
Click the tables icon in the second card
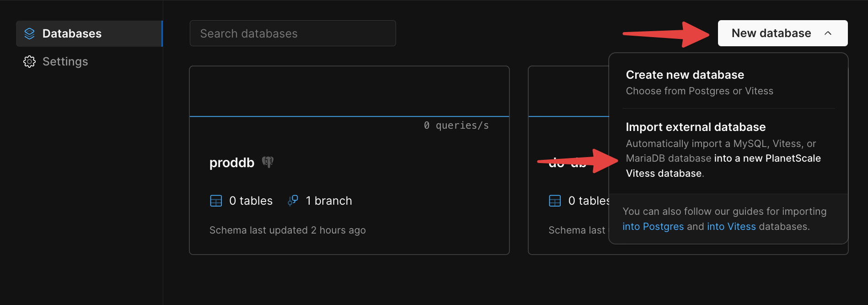[555, 201]
